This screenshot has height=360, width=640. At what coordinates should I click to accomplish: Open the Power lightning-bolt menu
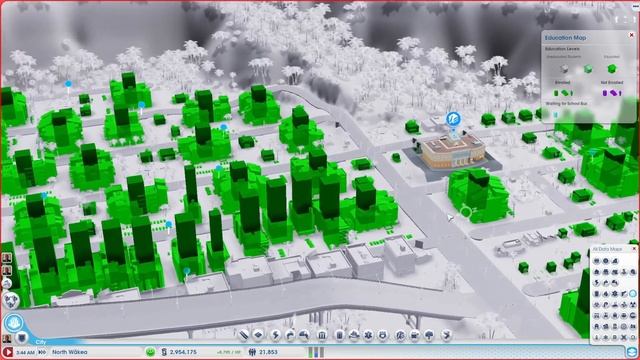point(276,335)
